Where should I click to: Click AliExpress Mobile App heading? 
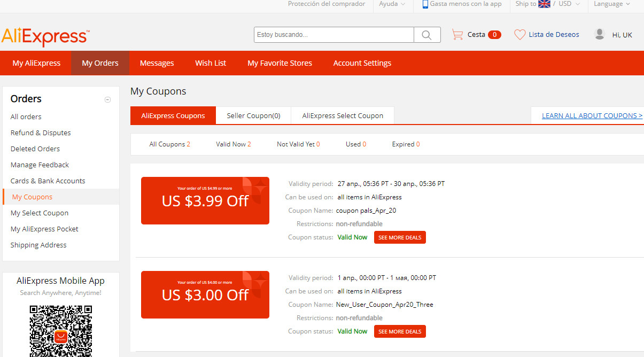(60, 281)
